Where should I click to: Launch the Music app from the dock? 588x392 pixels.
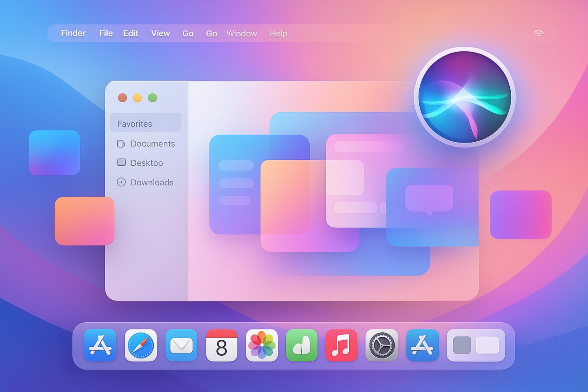(x=341, y=345)
